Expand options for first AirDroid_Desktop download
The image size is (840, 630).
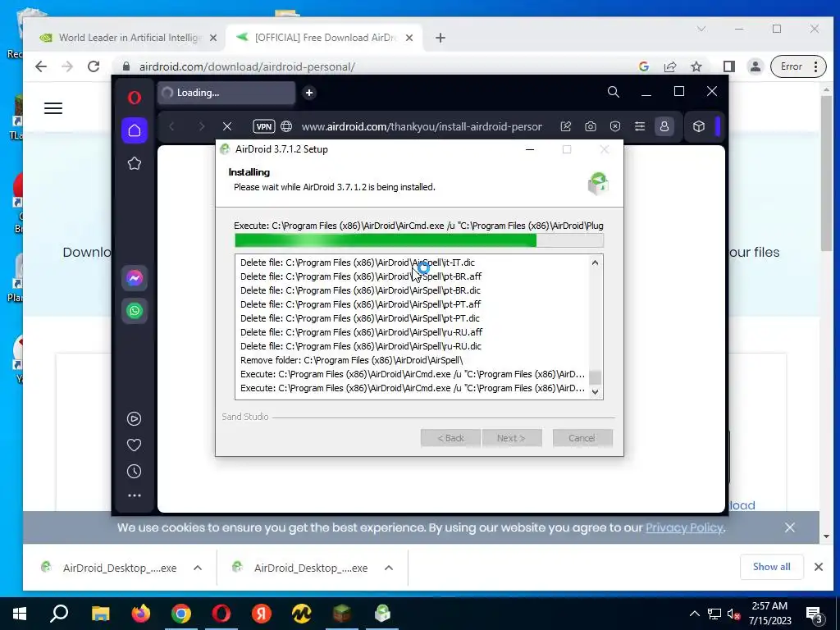point(198,568)
